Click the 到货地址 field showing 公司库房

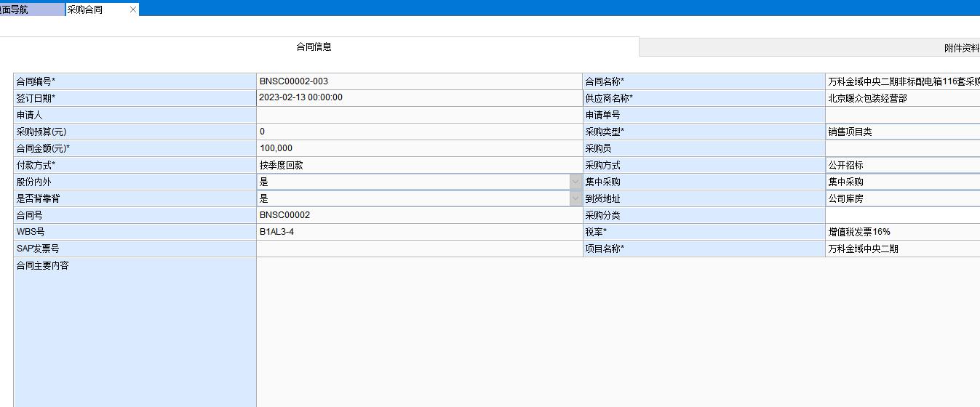coord(902,198)
